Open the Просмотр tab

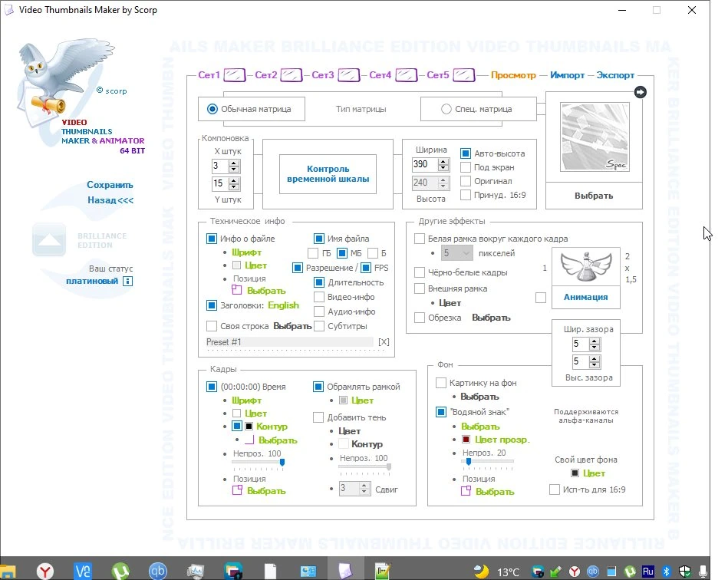(x=513, y=74)
